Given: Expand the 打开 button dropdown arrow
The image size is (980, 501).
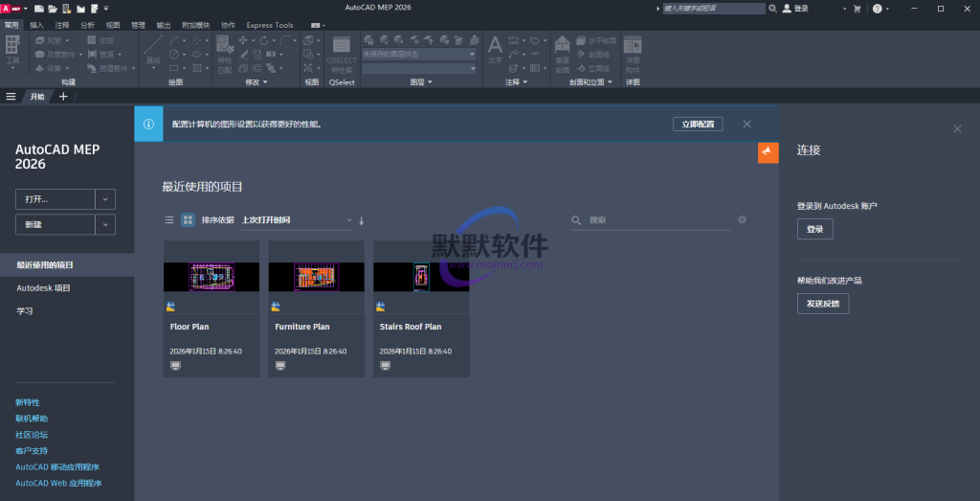Looking at the screenshot, I should 105,199.
